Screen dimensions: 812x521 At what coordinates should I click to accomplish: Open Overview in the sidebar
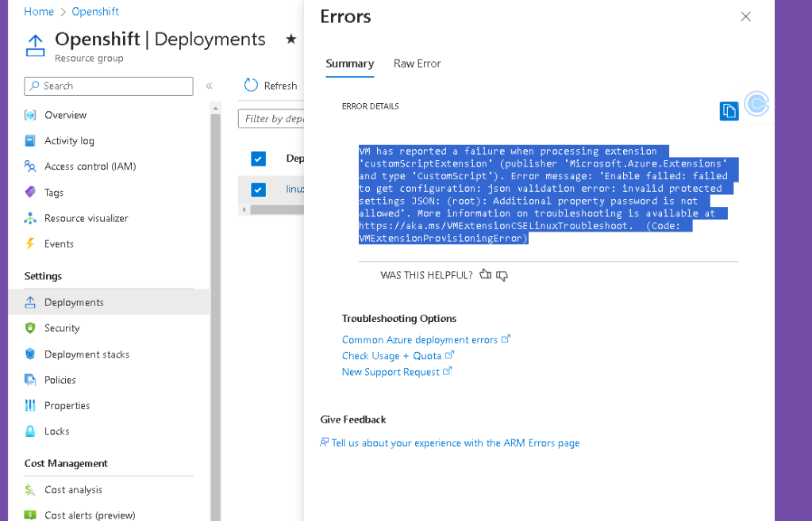(65, 115)
